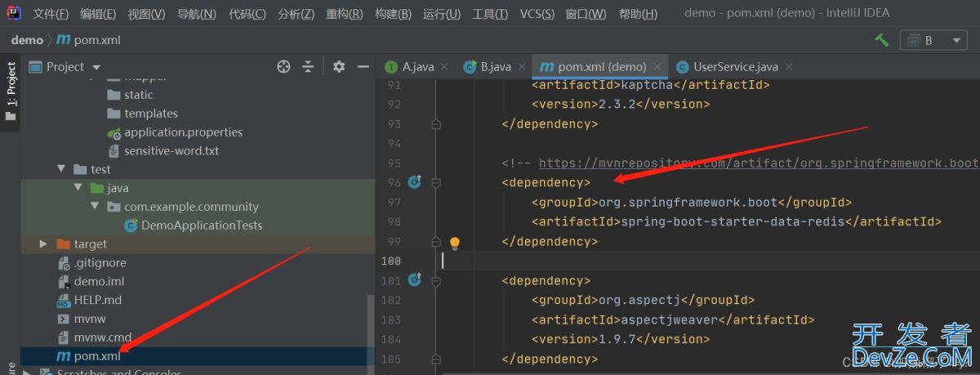Open the mvnrepository.com link in comment
The height and width of the screenshot is (375, 980).
click(759, 163)
